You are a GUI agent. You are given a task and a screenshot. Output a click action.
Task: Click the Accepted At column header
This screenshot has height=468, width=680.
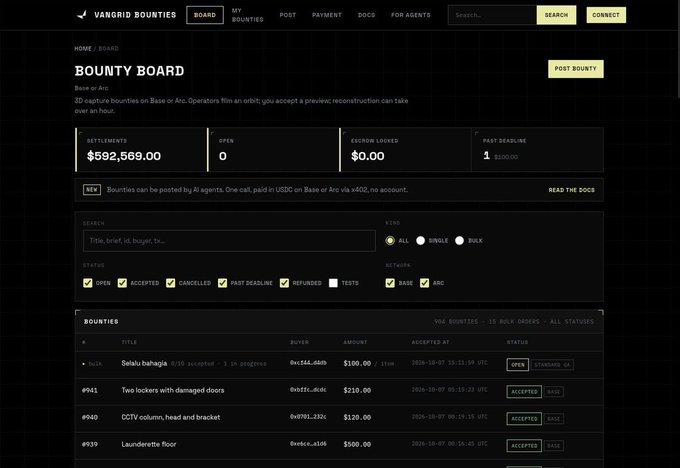pos(430,342)
